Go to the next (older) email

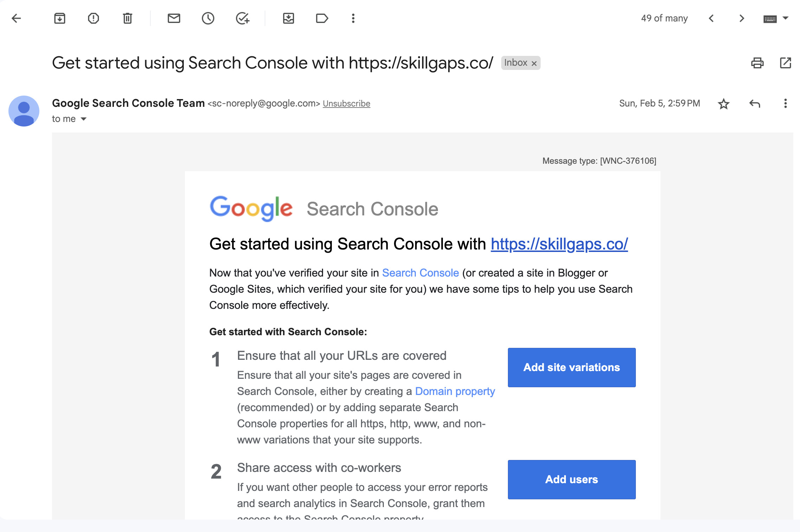click(x=742, y=18)
